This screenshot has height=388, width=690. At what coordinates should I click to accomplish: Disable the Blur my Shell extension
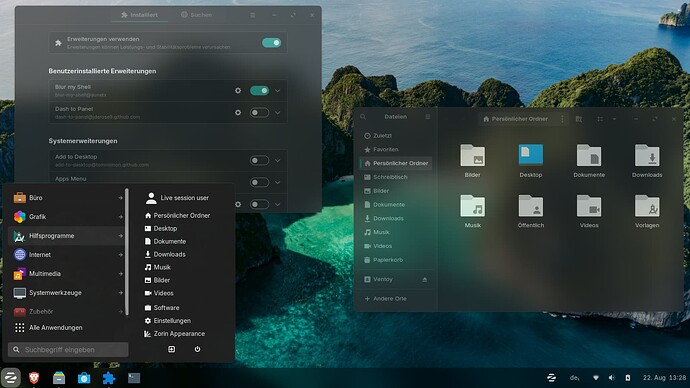coord(259,91)
